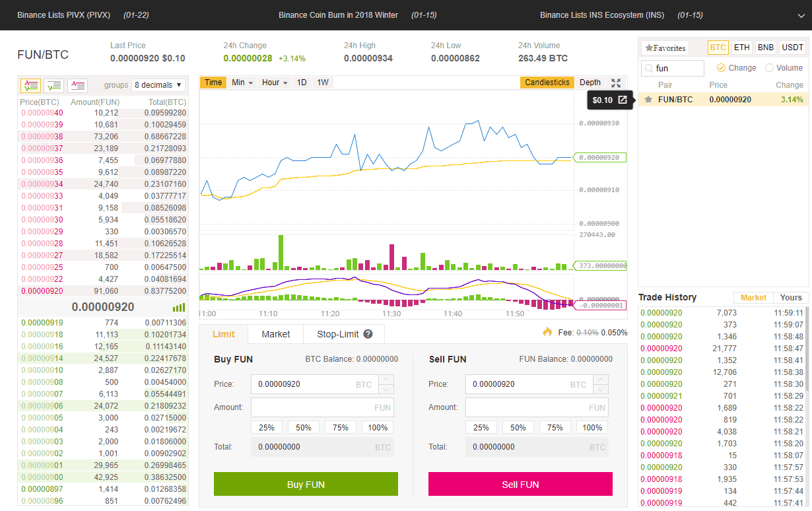
Task: Show combined buy and sell order book view
Action: coord(30,85)
